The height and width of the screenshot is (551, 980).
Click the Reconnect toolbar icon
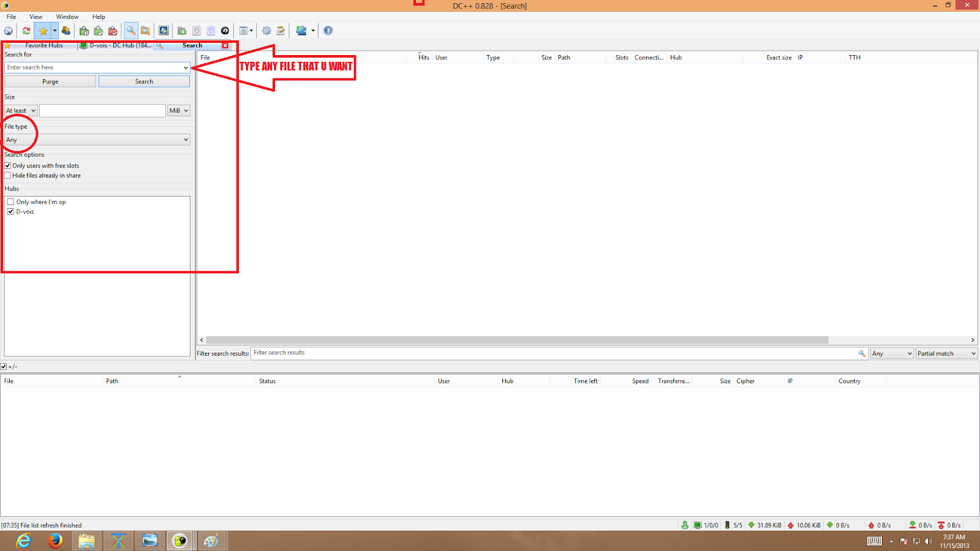point(26,31)
